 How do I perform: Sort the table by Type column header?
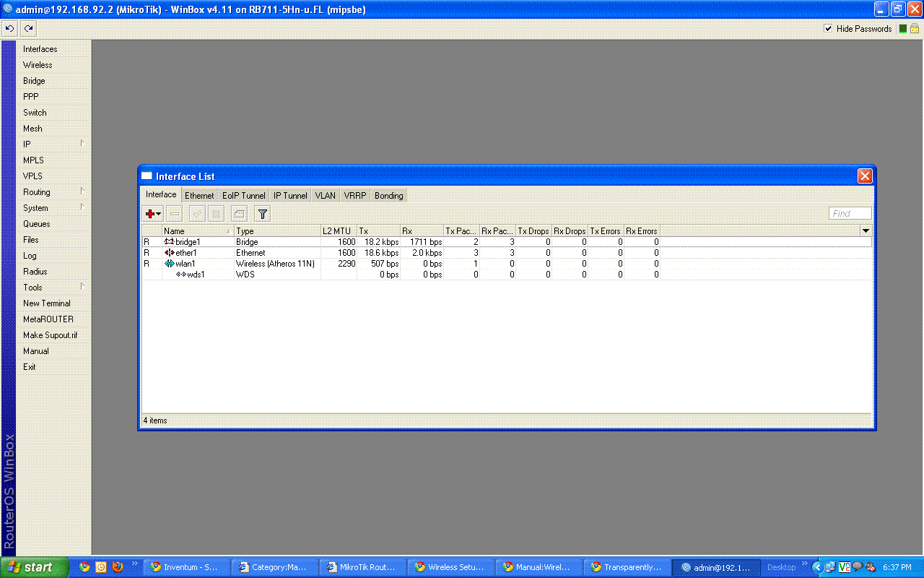(278, 231)
